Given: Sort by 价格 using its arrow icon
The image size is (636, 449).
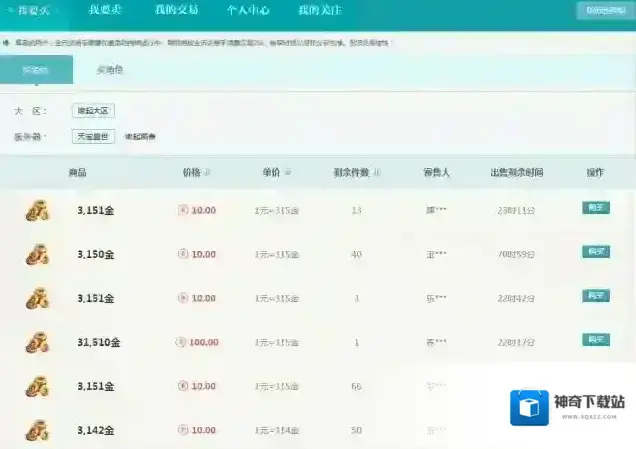Looking at the screenshot, I should (207, 173).
